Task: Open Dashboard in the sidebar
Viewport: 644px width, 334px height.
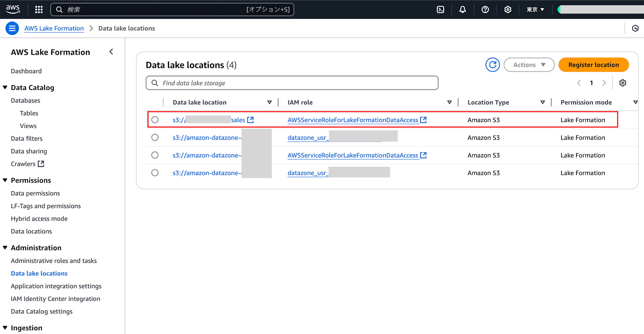Action: [x=26, y=71]
